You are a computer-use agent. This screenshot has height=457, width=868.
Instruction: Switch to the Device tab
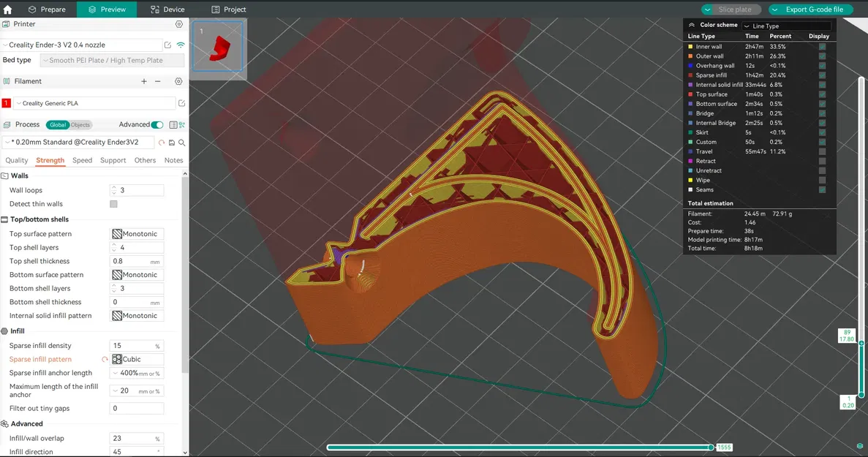[167, 10]
